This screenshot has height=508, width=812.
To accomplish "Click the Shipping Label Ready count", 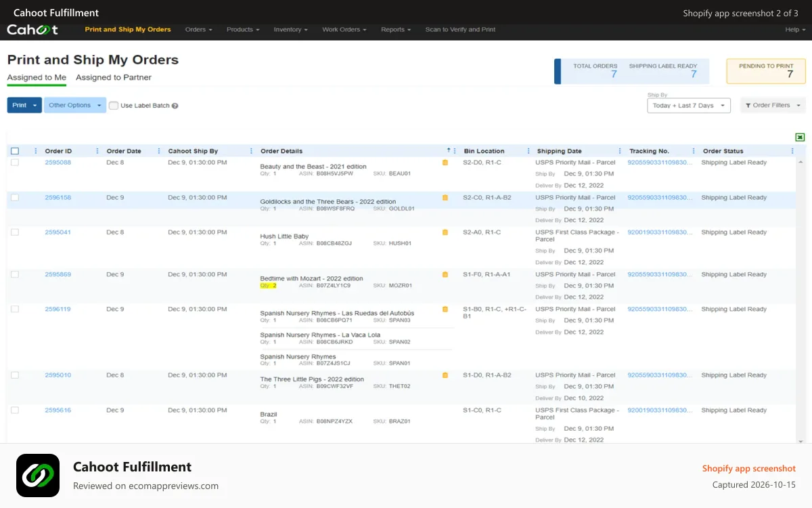I will click(694, 75).
